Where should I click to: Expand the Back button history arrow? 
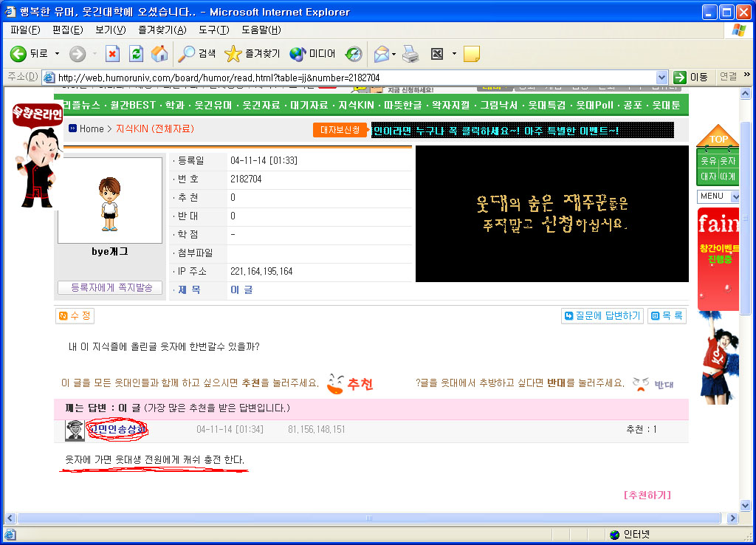point(58,54)
